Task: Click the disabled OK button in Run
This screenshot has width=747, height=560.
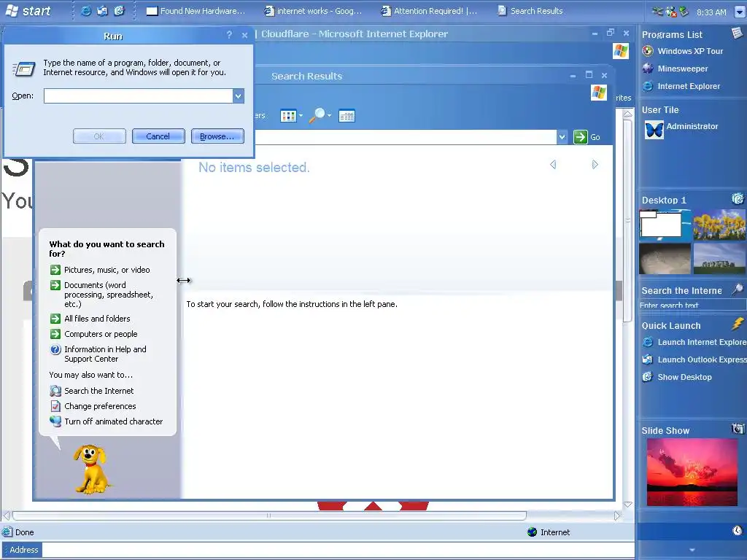Action: 99,136
